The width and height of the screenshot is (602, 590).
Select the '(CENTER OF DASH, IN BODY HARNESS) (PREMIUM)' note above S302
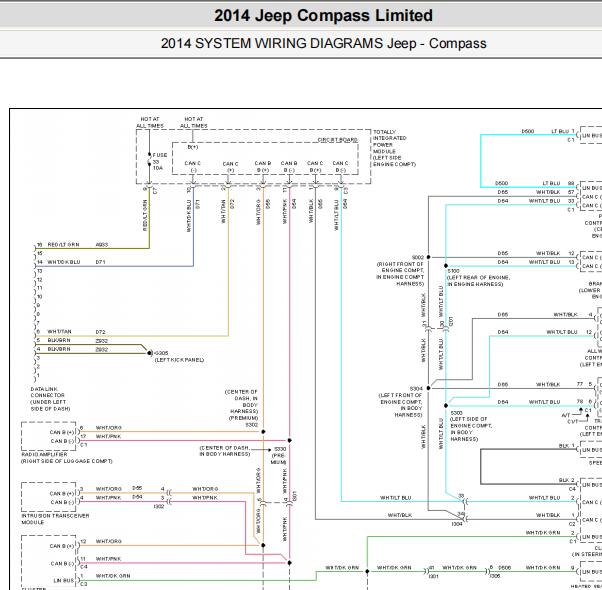pos(241,405)
